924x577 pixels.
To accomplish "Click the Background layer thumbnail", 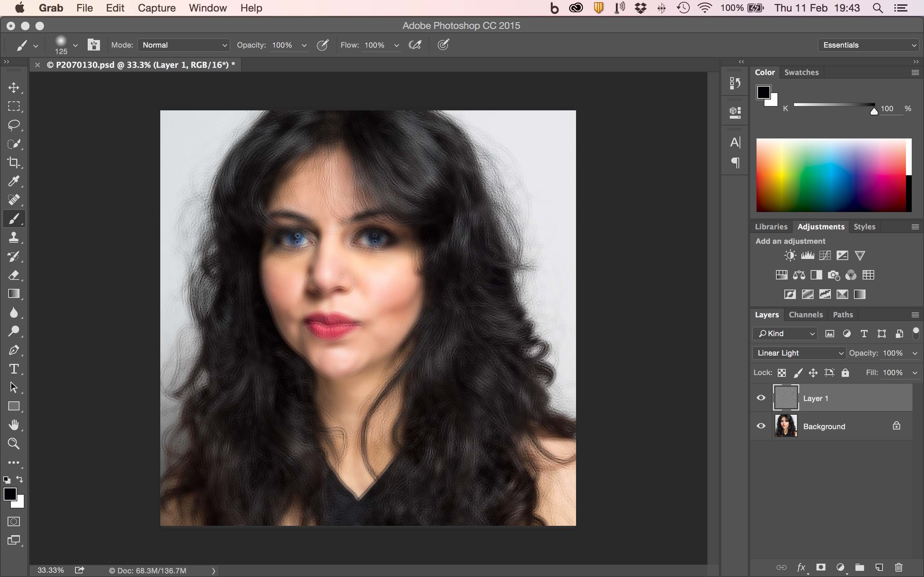I will tap(786, 426).
